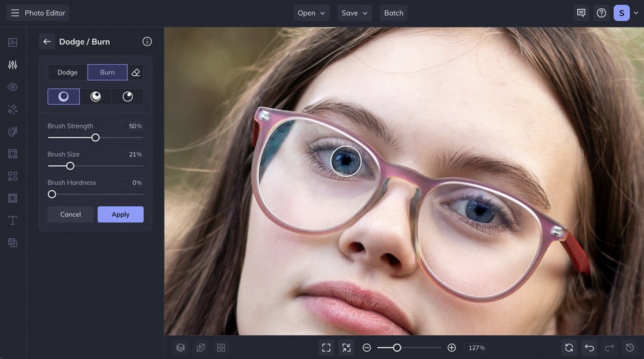Select the first tonal range brush option
The height and width of the screenshot is (359, 644).
click(x=63, y=96)
